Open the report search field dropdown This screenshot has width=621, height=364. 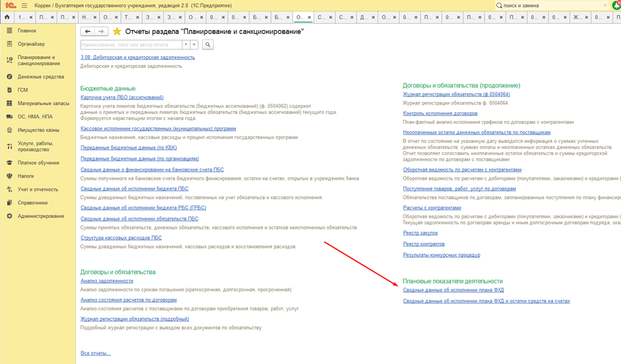(x=186, y=45)
